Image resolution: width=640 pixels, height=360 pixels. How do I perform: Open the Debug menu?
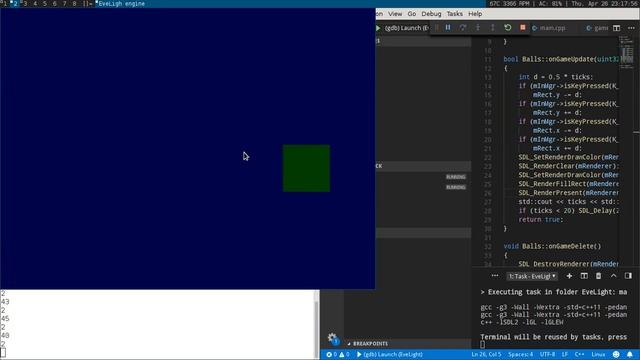coord(431,13)
